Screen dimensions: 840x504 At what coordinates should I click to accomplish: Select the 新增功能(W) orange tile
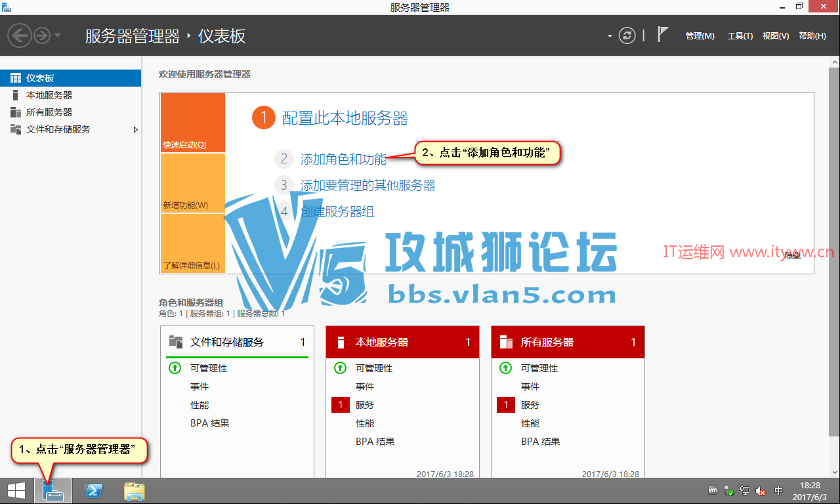tap(193, 183)
